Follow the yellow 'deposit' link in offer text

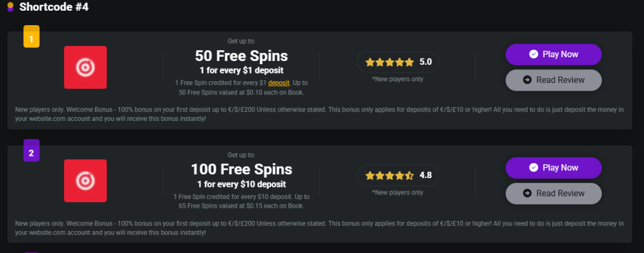point(279,83)
